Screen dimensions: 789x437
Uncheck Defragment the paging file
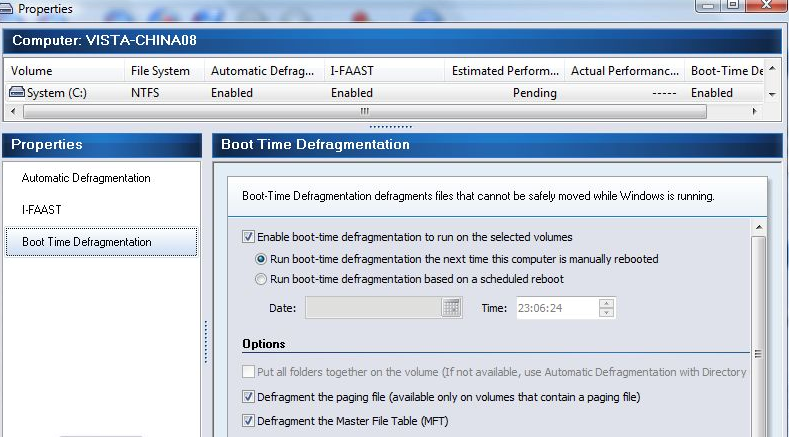(248, 397)
